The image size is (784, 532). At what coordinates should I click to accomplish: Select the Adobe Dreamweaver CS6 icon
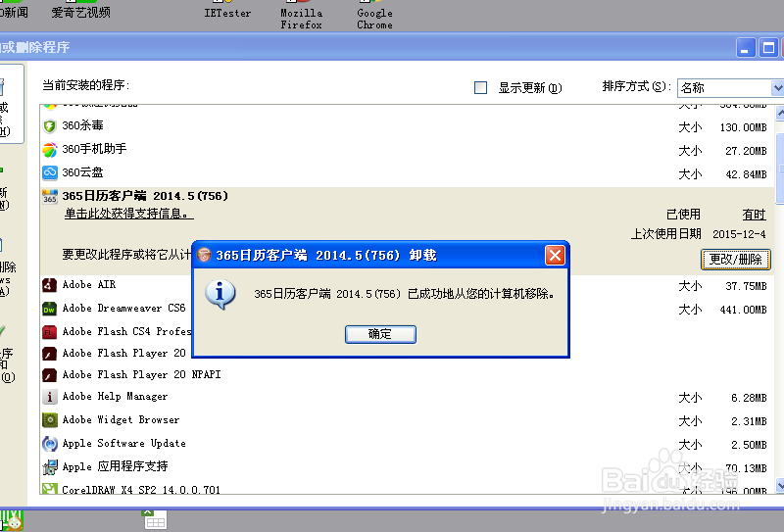click(x=50, y=309)
